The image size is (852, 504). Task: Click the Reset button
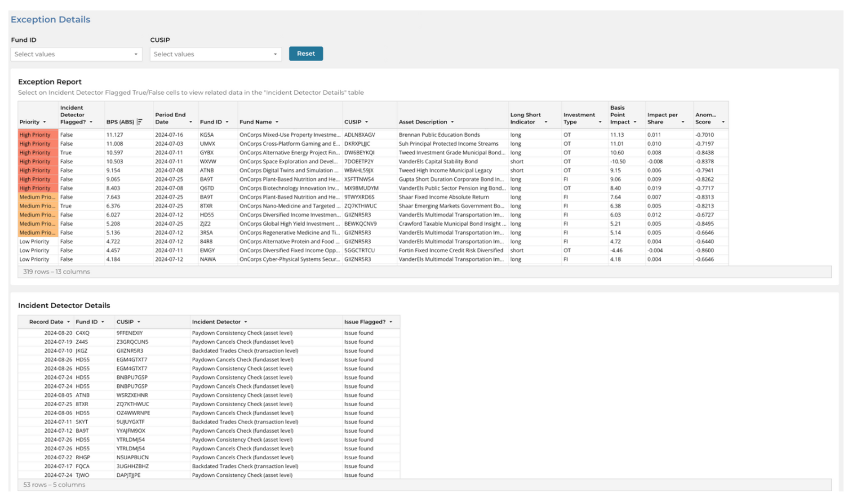point(306,54)
